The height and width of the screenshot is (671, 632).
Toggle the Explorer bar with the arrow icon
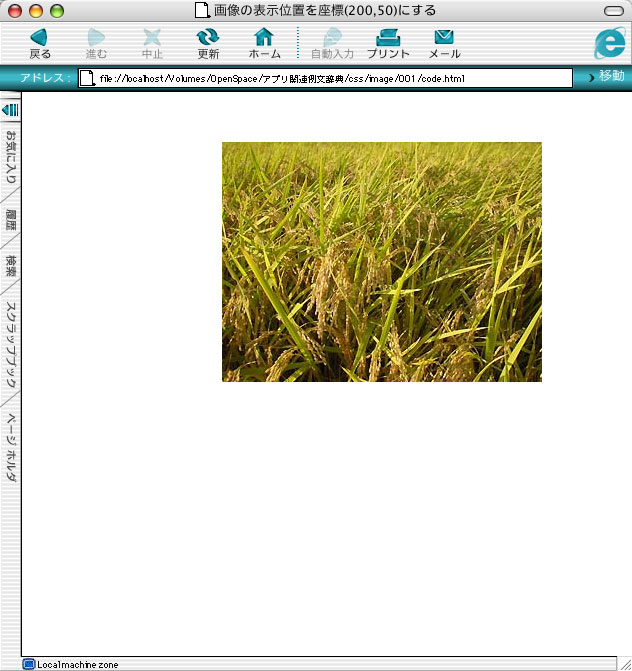point(10,110)
